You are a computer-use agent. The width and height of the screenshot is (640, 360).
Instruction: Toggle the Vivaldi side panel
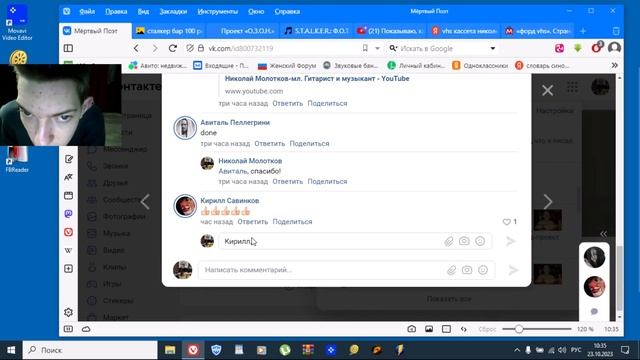point(68,48)
